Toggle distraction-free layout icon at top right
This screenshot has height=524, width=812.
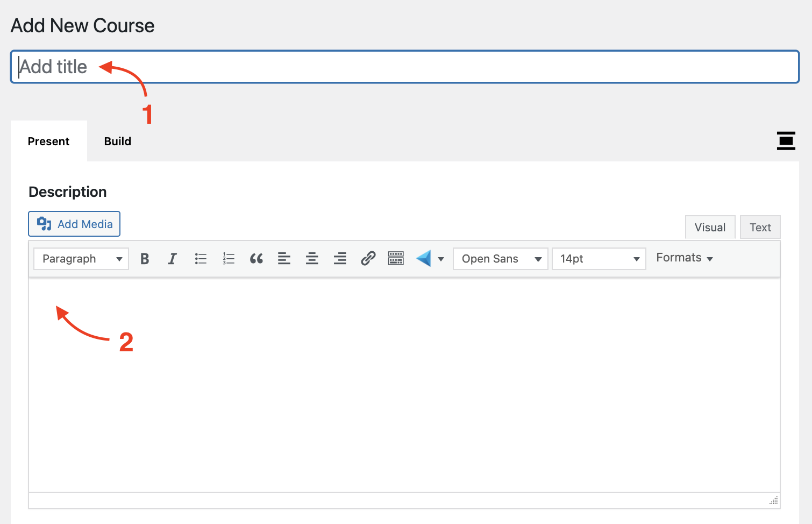pyautogui.click(x=786, y=141)
